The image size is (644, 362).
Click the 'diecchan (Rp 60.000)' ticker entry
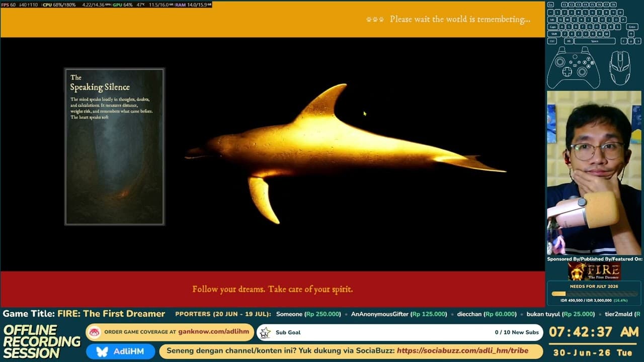[x=487, y=314]
